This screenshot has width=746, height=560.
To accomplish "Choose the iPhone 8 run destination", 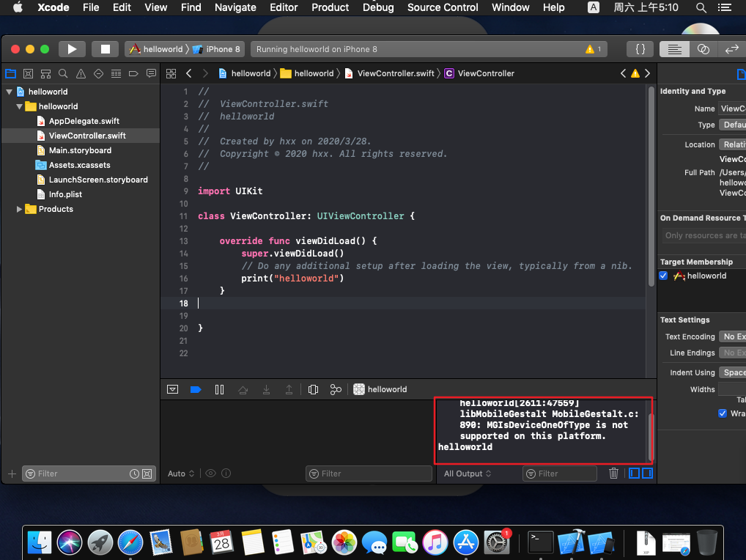I will (x=217, y=49).
